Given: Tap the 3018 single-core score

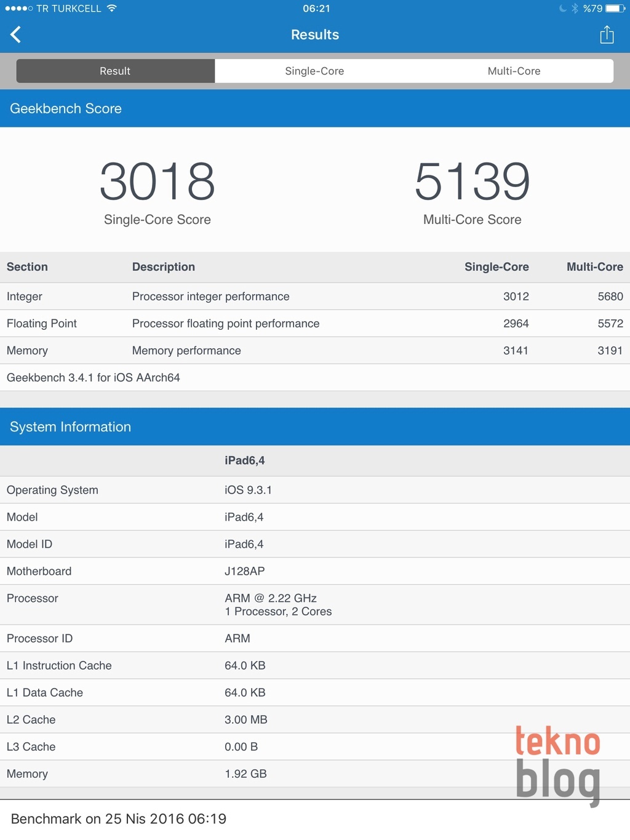Looking at the screenshot, I should pyautogui.click(x=157, y=181).
